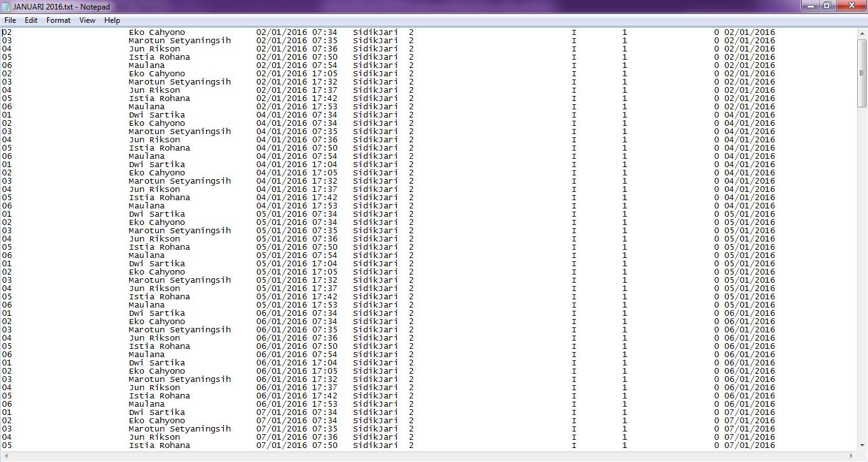Image resolution: width=868 pixels, height=462 pixels.
Task: Click the horizontal scrollbar right arrow
Action: pyautogui.click(x=852, y=456)
